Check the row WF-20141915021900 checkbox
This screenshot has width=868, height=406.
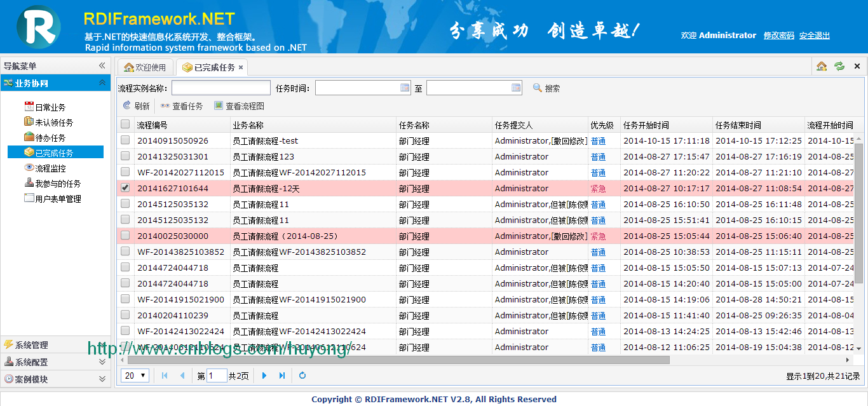point(125,299)
